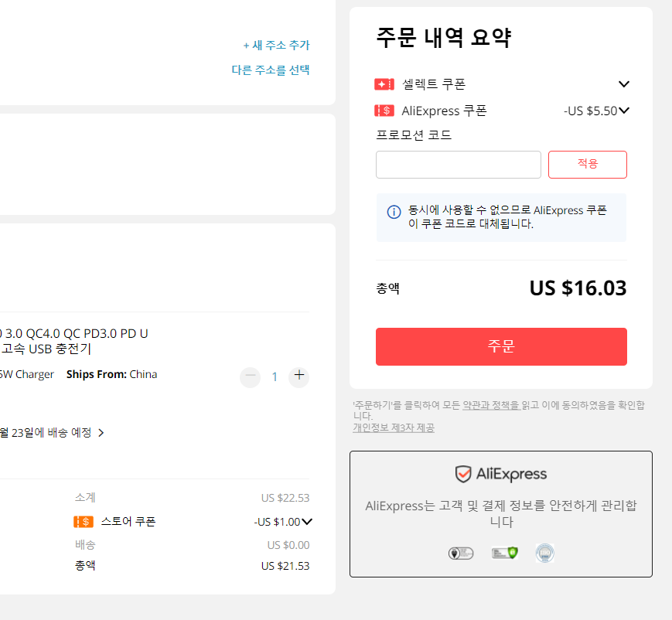Decrease item quantity with minus button

pyautogui.click(x=251, y=376)
